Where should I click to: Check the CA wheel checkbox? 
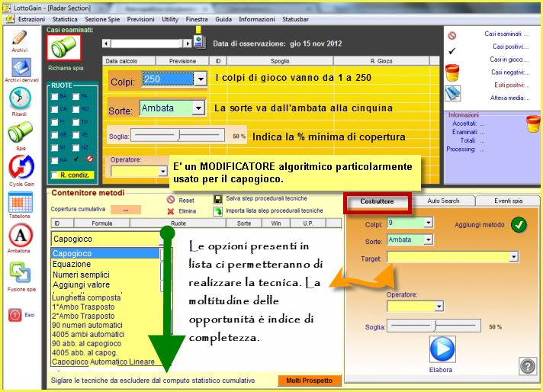tap(54, 109)
